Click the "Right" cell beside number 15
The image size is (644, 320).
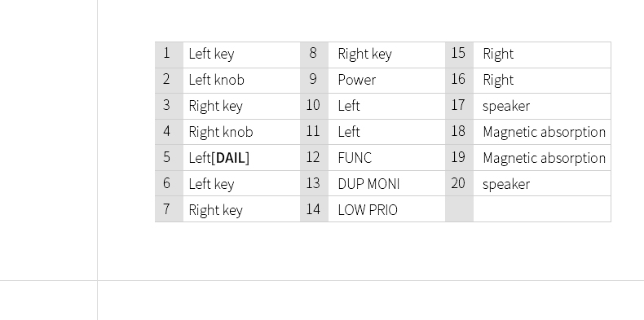542,55
